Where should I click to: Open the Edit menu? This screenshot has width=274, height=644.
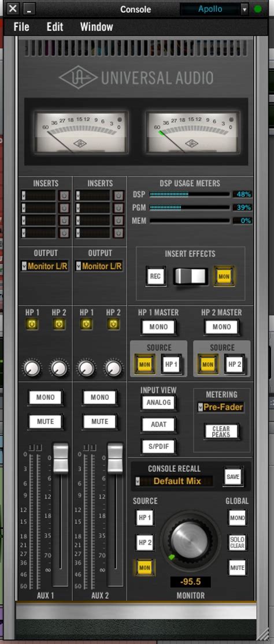tap(55, 27)
